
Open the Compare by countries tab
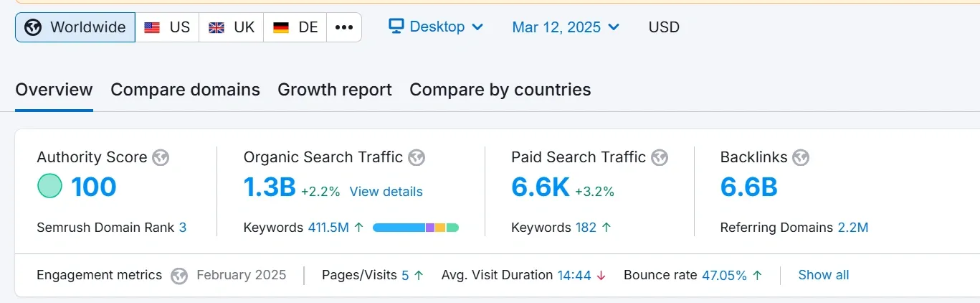(500, 90)
